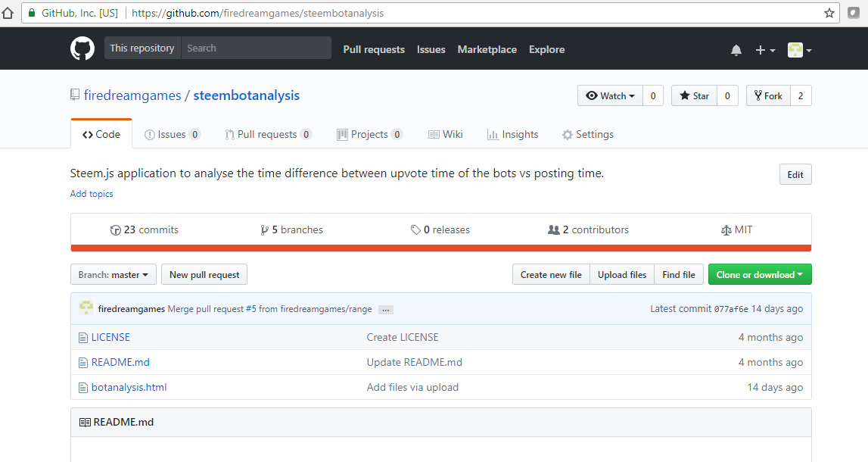Click the GitHub Octocat logo

(x=82, y=48)
